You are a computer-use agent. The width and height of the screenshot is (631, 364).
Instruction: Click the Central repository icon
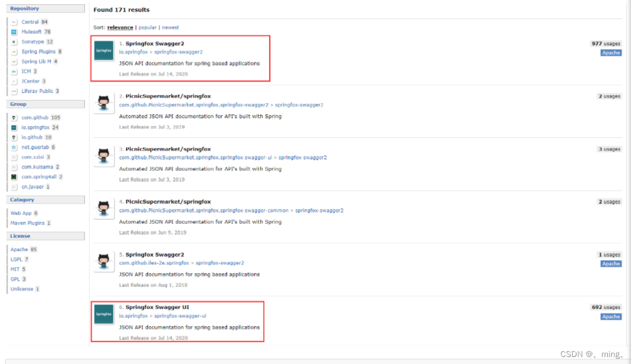14,22
